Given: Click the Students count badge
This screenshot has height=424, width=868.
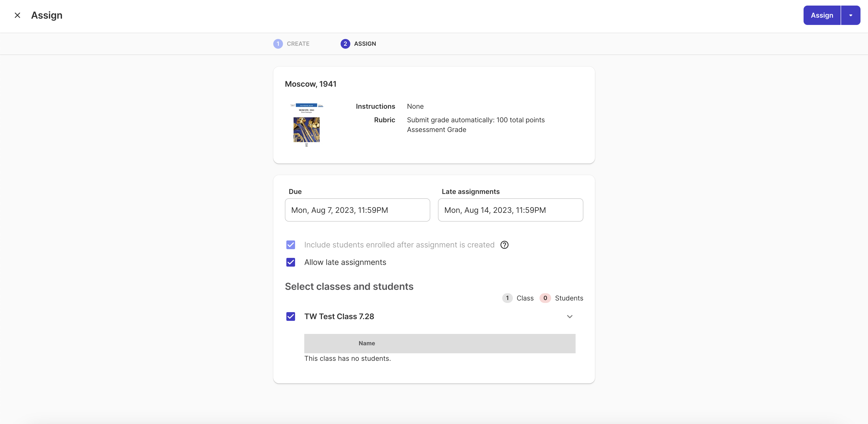Looking at the screenshot, I should click(x=545, y=298).
